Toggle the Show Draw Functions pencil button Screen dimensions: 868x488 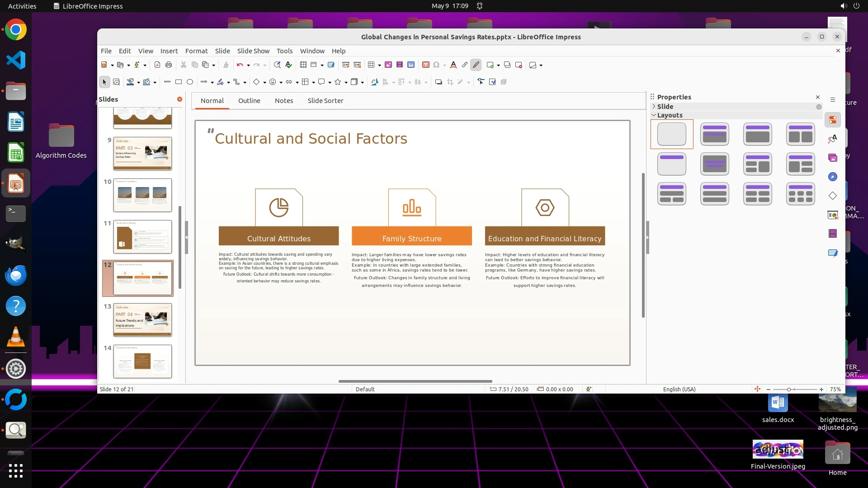pyautogui.click(x=476, y=65)
